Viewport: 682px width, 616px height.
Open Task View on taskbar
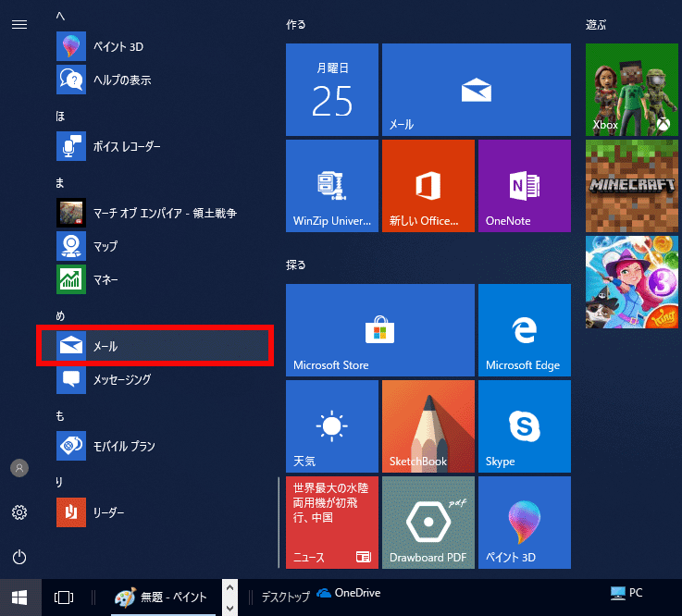pyautogui.click(x=64, y=598)
